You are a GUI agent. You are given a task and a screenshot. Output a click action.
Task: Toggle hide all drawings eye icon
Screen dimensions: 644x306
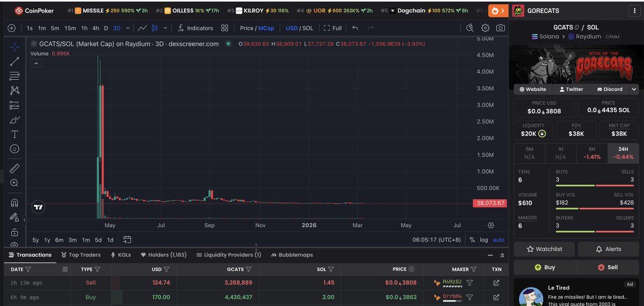click(x=14, y=244)
